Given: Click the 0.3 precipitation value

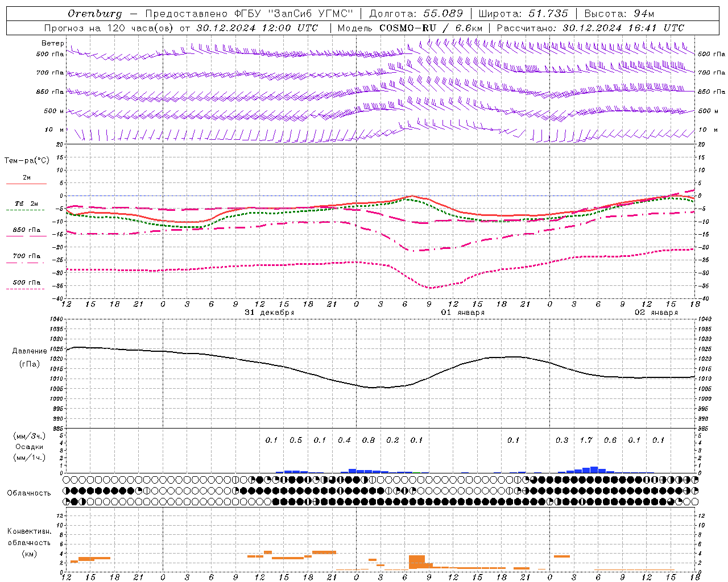Looking at the screenshot, I should 562,440.
